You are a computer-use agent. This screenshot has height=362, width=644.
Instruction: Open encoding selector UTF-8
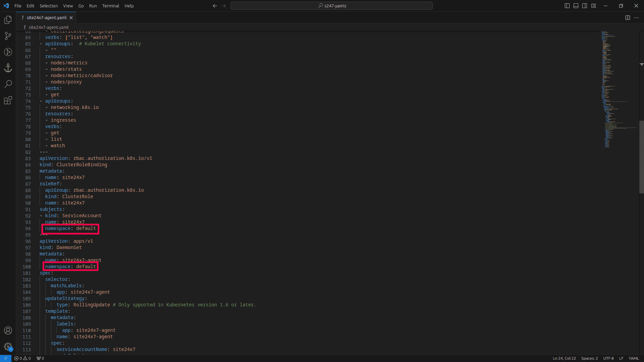tap(608, 358)
